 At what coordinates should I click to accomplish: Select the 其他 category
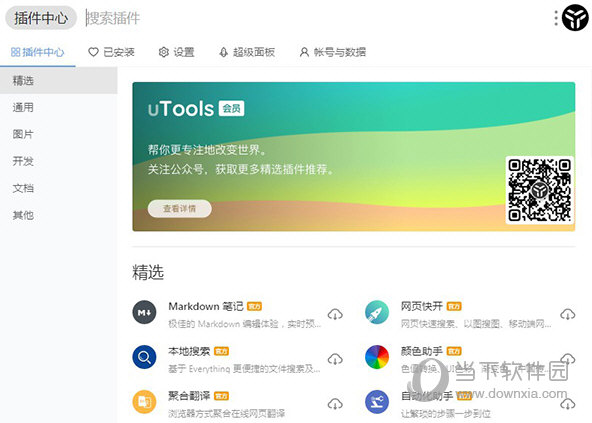click(x=59, y=215)
